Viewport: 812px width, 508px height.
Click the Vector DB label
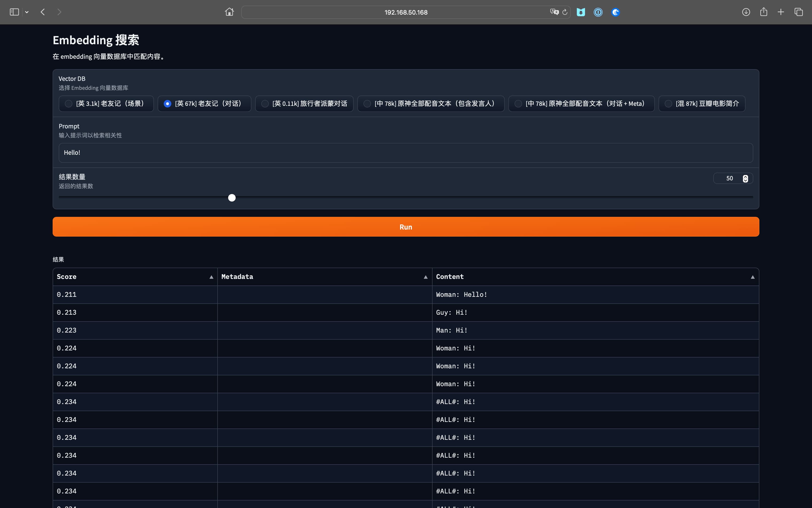click(x=72, y=79)
